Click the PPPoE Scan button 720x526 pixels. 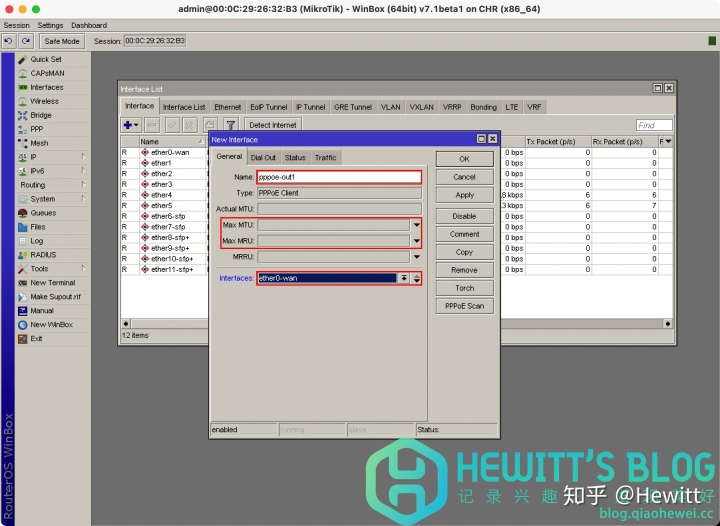point(464,306)
